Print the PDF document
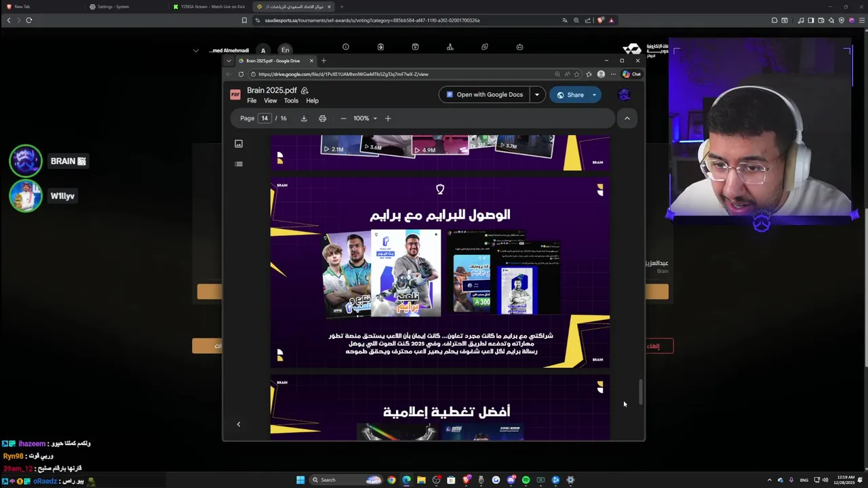This screenshot has width=868, height=488. click(323, 119)
